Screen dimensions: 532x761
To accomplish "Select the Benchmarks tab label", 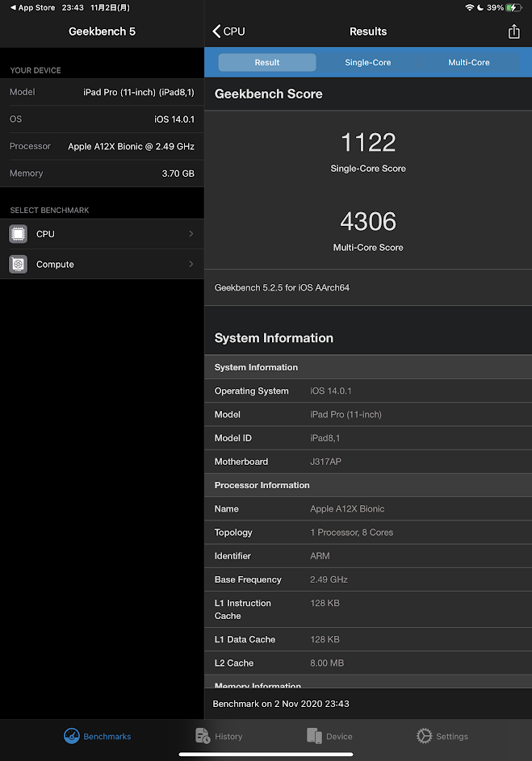I will 107,736.
